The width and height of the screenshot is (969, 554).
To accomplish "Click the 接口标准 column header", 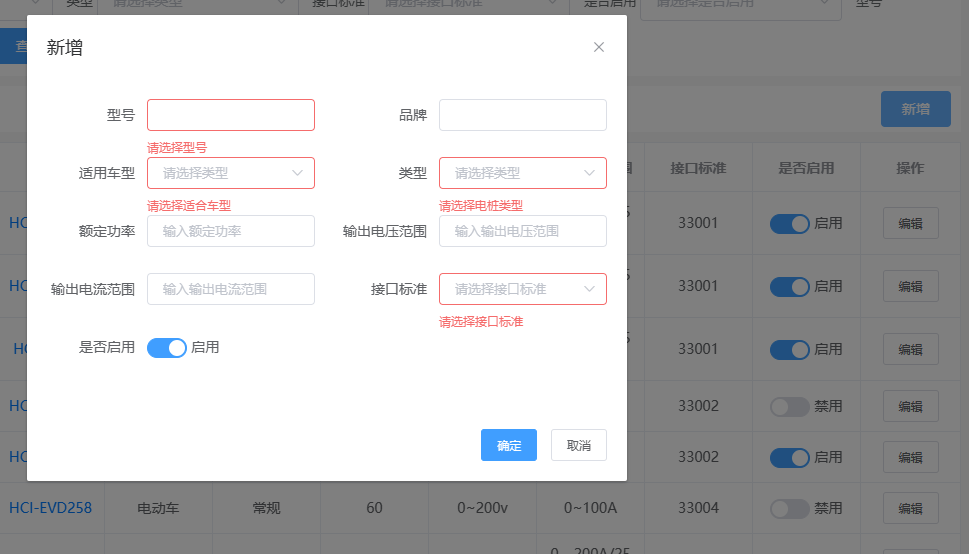I will click(x=698, y=168).
